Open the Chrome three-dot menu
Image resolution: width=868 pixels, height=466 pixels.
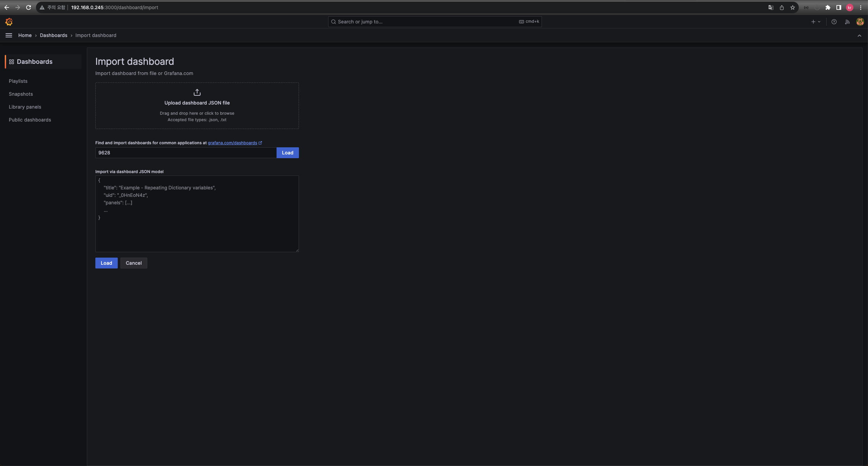(861, 7)
